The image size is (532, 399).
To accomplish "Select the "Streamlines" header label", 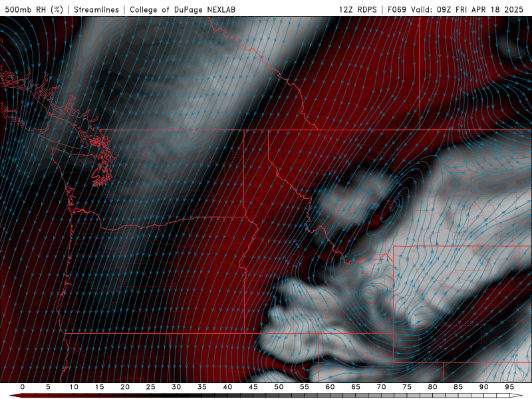I will click(96, 9).
